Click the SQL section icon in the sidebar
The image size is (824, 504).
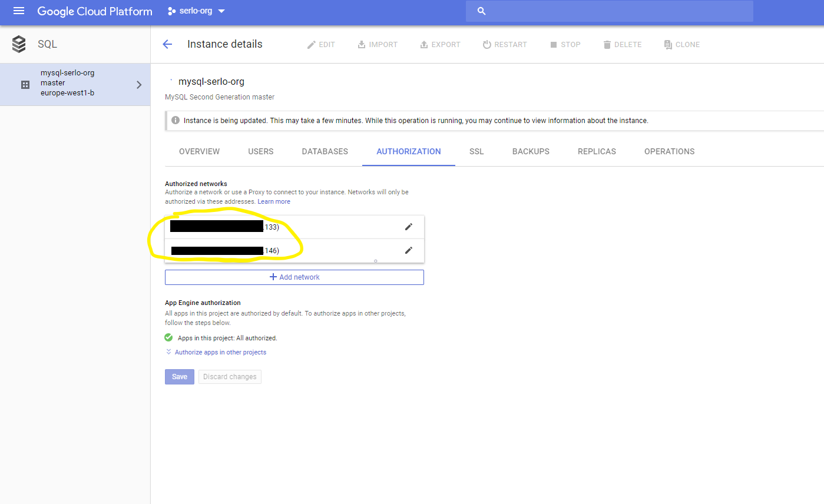tap(18, 44)
